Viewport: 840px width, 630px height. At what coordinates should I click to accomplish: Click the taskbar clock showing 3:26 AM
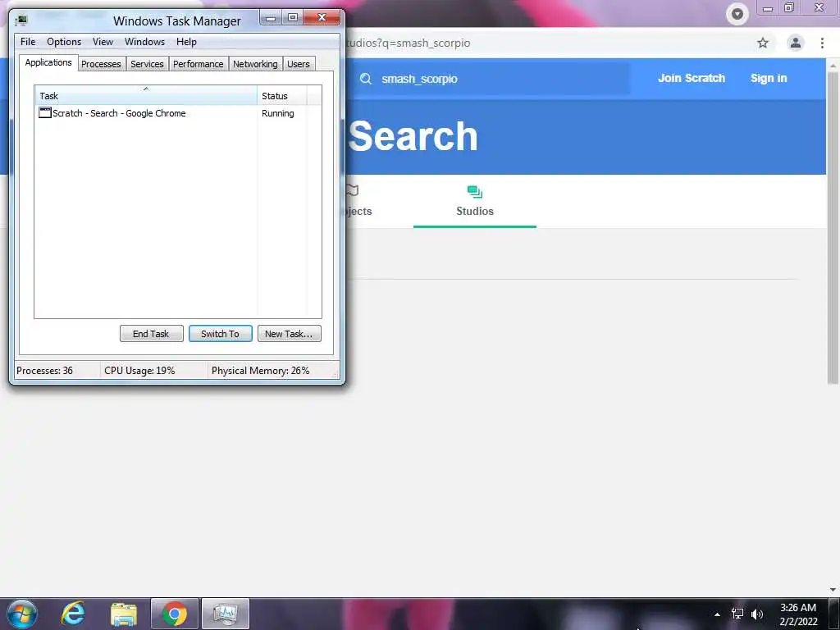click(x=798, y=614)
